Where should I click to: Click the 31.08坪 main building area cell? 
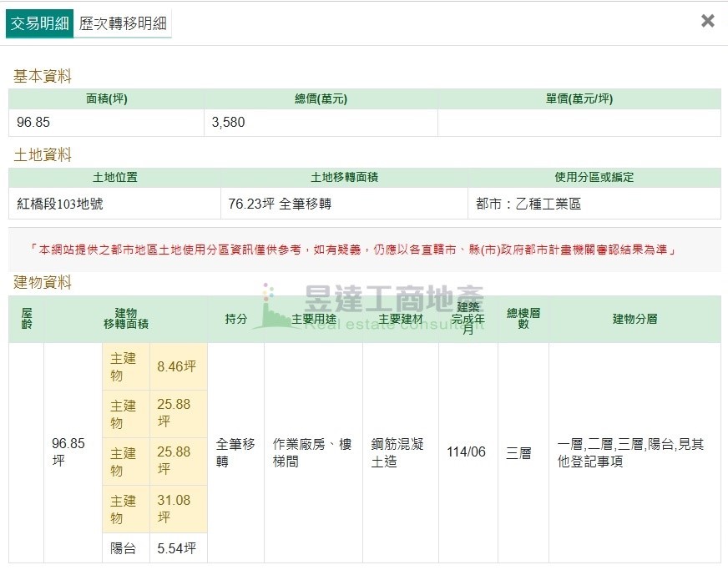point(177,509)
